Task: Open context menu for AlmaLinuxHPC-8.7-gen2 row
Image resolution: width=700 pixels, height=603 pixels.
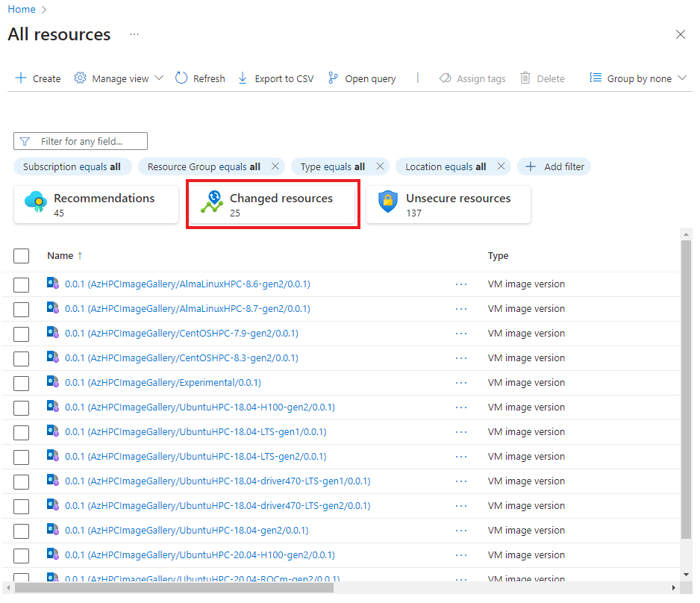Action: pyautogui.click(x=461, y=309)
